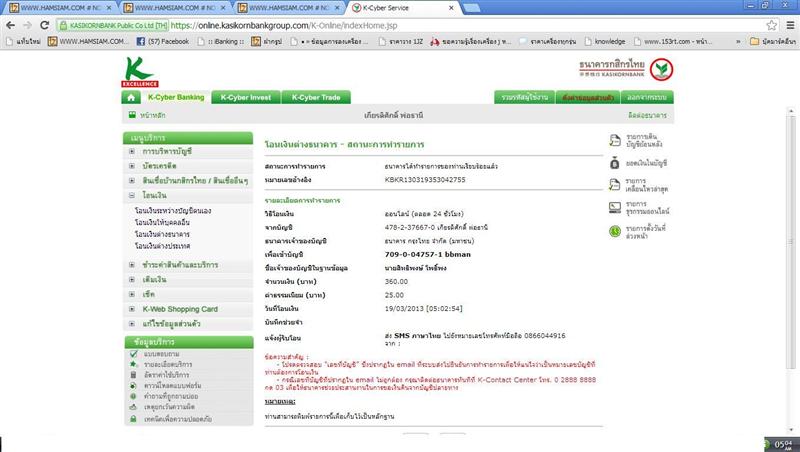Screen dimensions: 800x452
Task: Click the FAQ question circle icon
Action: [134, 396]
